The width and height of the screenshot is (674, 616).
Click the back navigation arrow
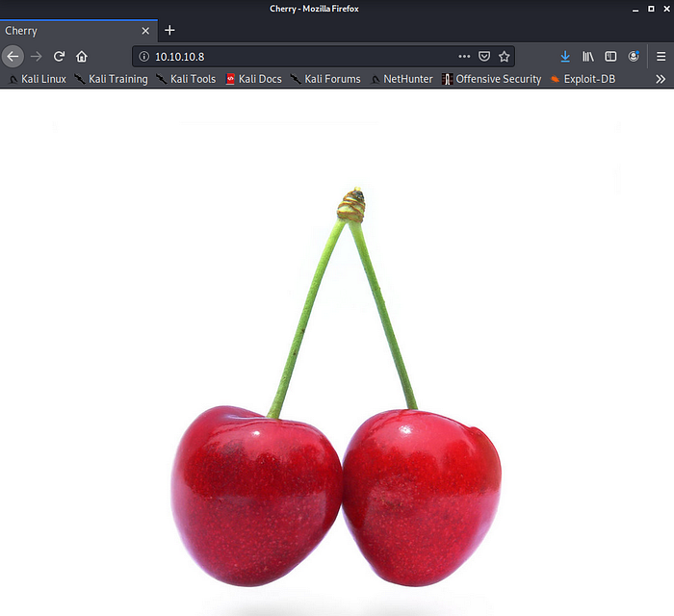tap(13, 57)
